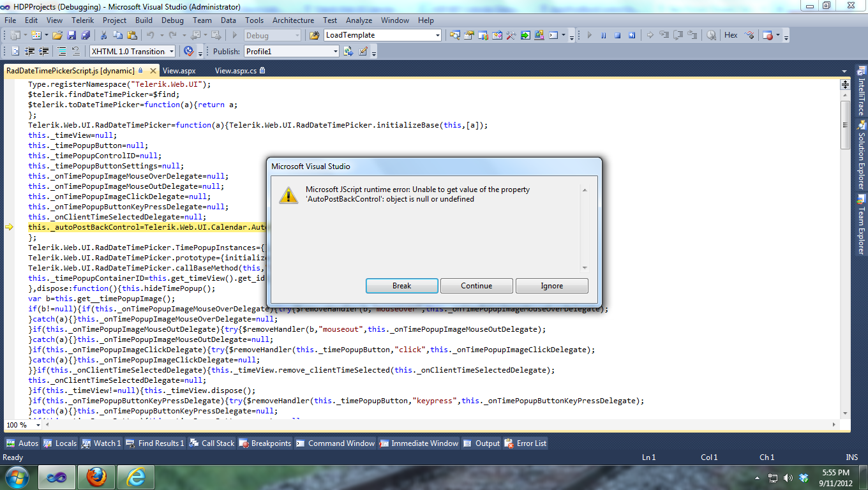
Task: Click the Step Into icon
Action: [x=664, y=35]
